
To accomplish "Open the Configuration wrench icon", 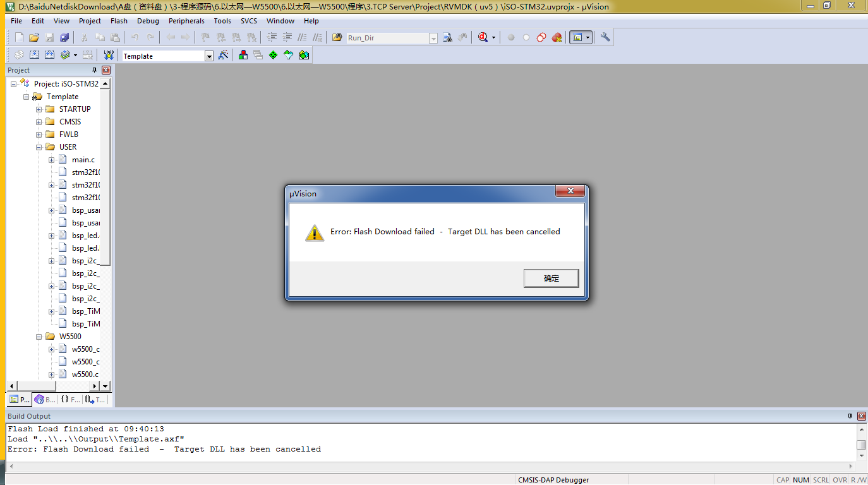I will [605, 37].
